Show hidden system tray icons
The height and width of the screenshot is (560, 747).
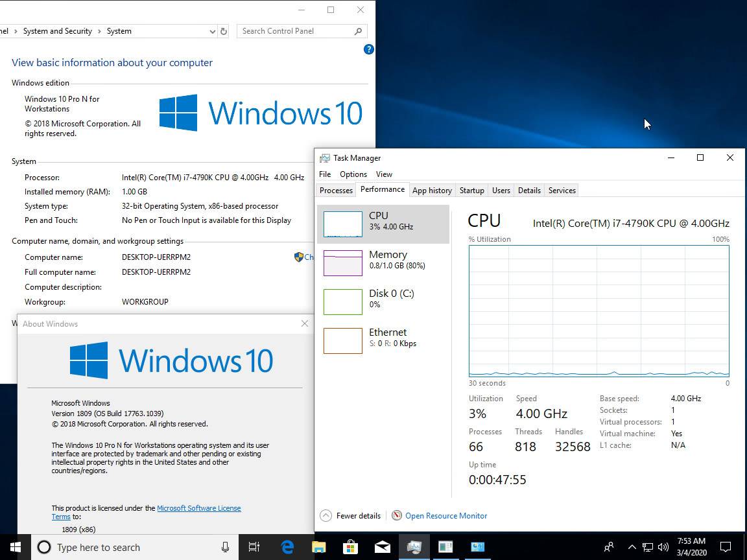[632, 547]
